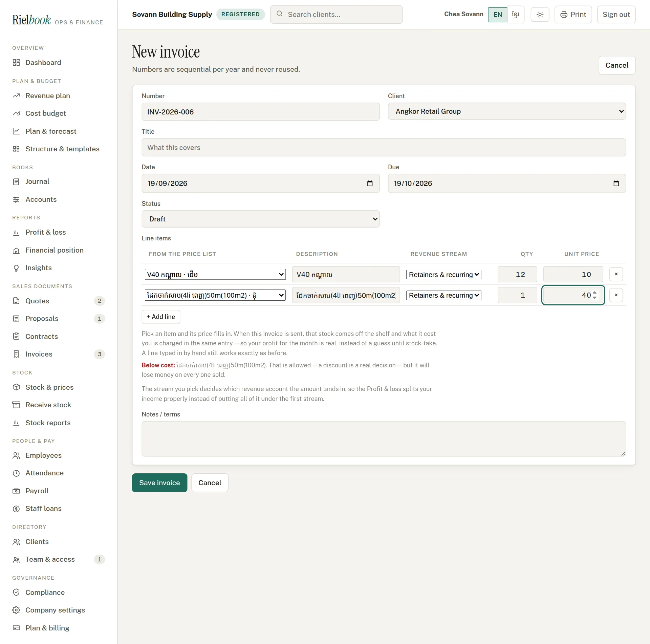Click the Search clients field
Viewport: 650px width, 644px height.
[x=336, y=15]
